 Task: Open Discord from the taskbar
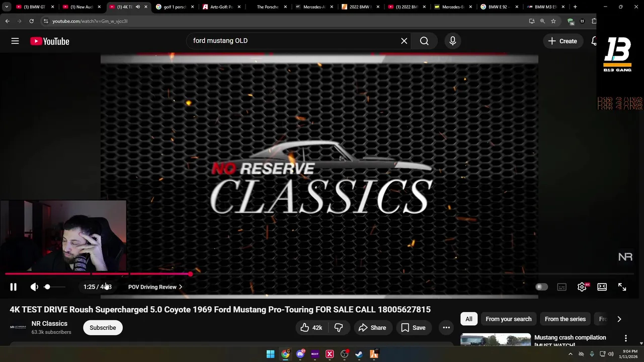pyautogui.click(x=300, y=354)
